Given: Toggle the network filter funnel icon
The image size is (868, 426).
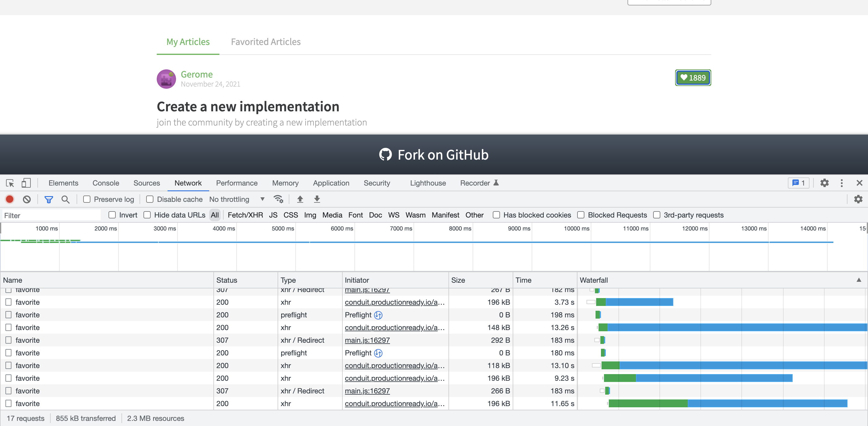Looking at the screenshot, I should [x=49, y=199].
